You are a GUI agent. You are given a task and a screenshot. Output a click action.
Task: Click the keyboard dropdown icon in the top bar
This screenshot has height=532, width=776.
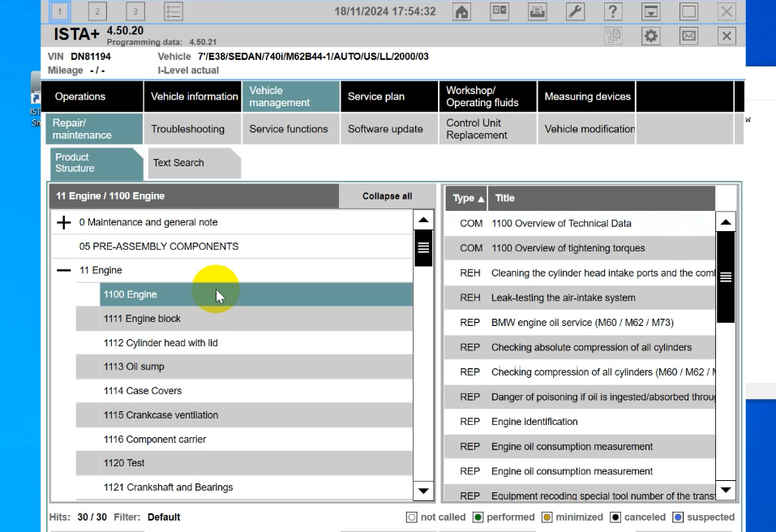point(651,11)
